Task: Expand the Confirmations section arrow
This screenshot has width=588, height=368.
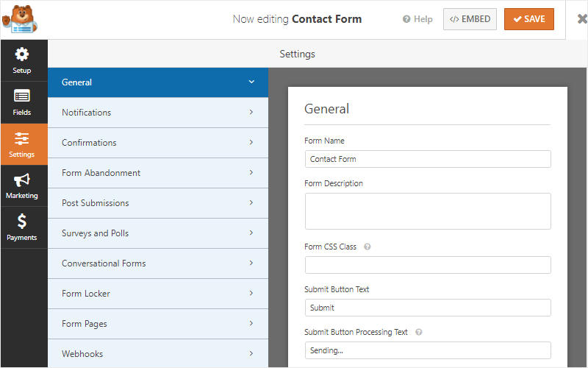Action: click(x=251, y=142)
